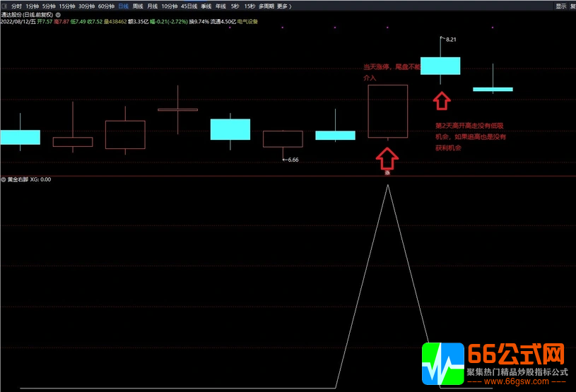Open the 更多 periods dropdown
The height and width of the screenshot is (392, 576).
coord(283,6)
